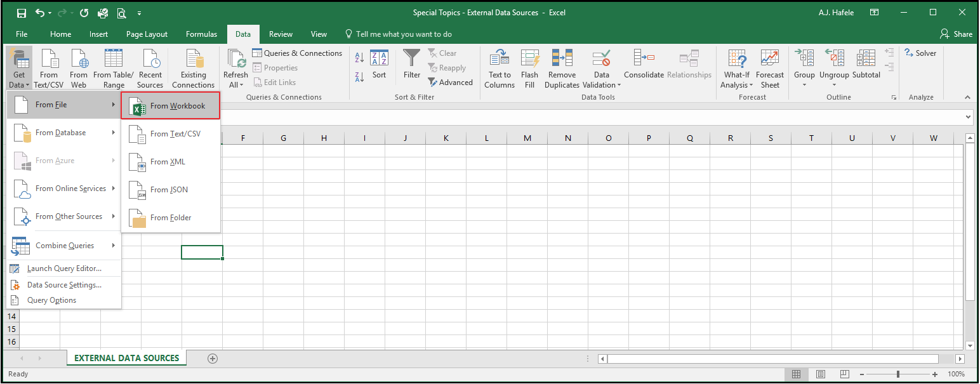Click From Text/CSV ribbon icon
Screen dimensions: 980x384
[x=49, y=69]
